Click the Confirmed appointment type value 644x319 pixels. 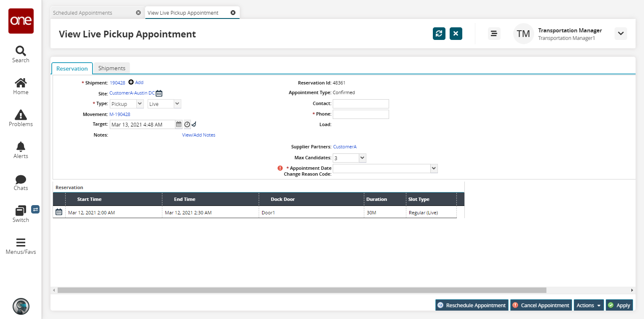click(344, 92)
